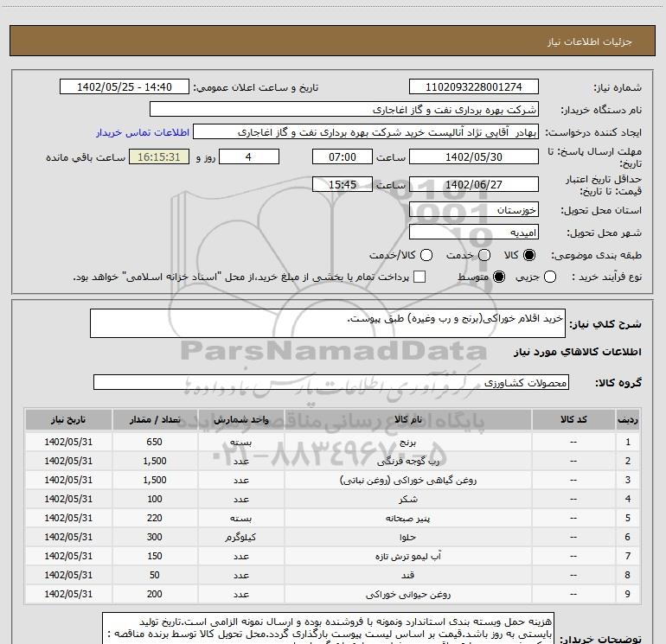Click the goods group field محصولات کشاورزی

pyautogui.click(x=331, y=382)
